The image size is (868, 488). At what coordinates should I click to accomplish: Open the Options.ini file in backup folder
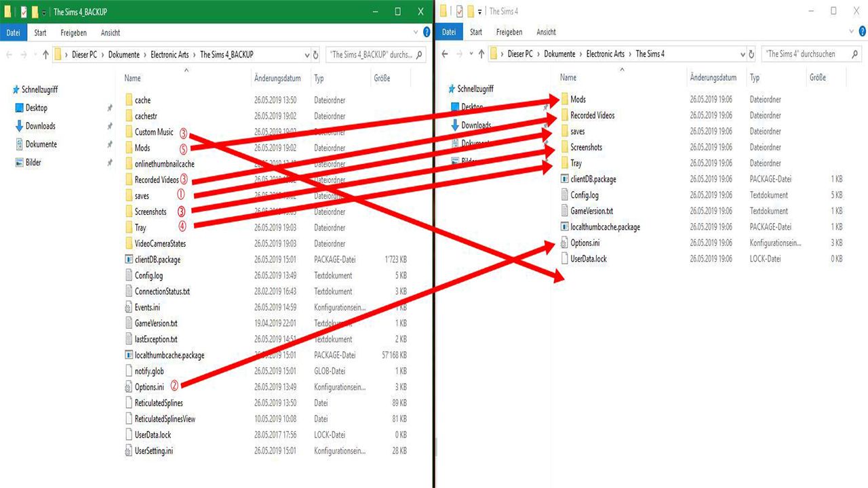click(149, 387)
